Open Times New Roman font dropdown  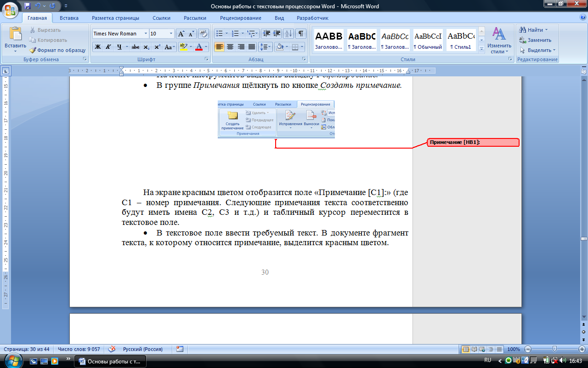pyautogui.click(x=146, y=34)
